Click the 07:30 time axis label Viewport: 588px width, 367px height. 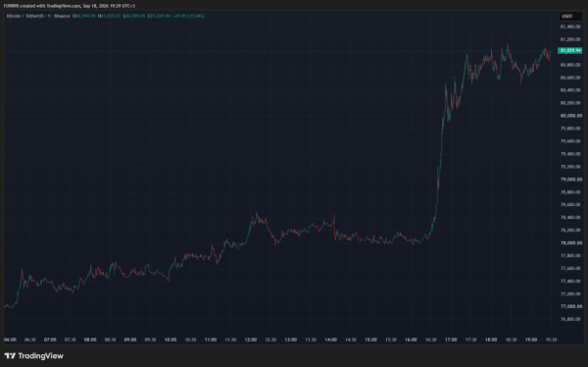click(x=71, y=340)
